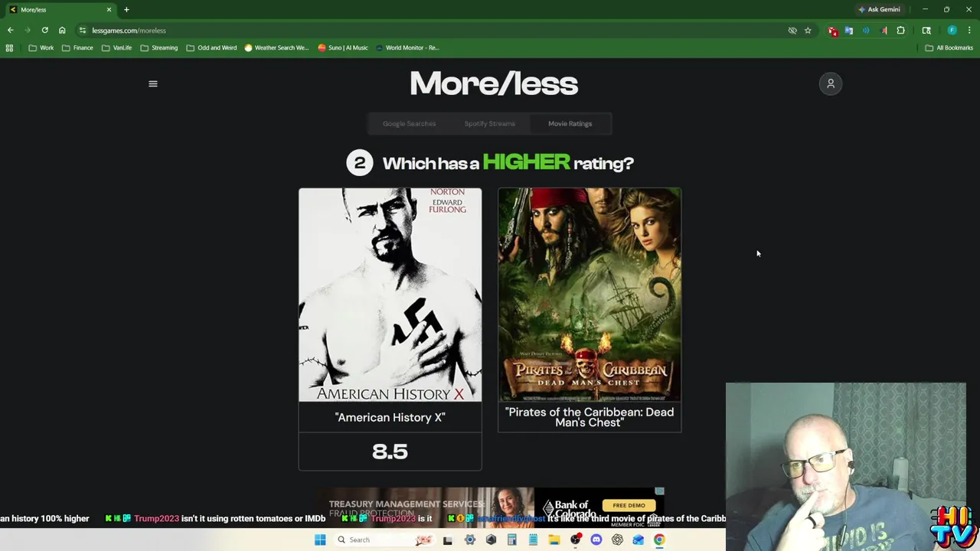Click the "American History X" title text

coord(390,417)
